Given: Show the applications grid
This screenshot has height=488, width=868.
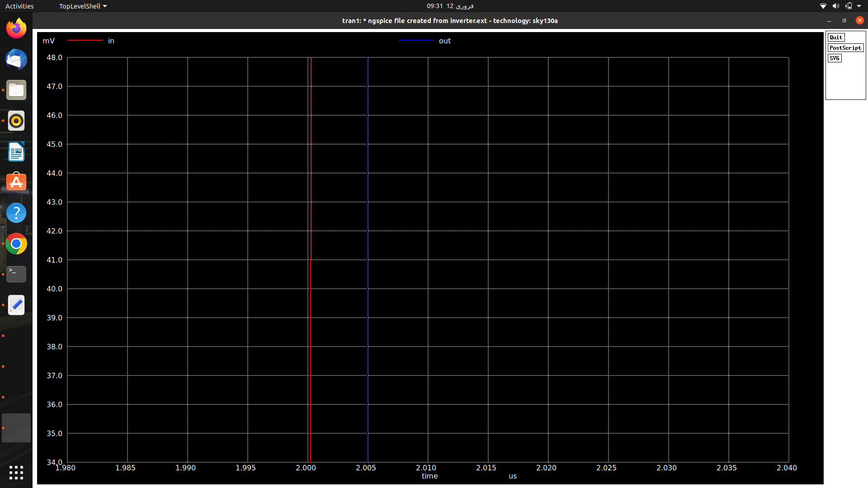Looking at the screenshot, I should (16, 473).
